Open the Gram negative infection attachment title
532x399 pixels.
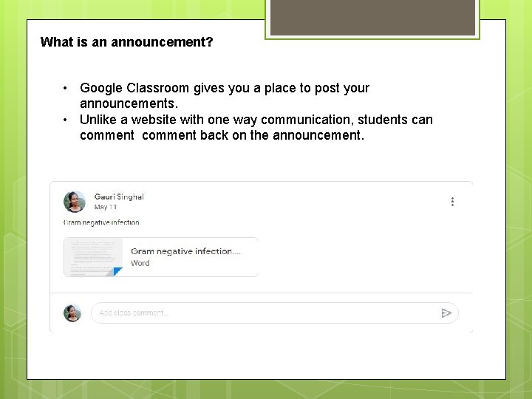185,251
